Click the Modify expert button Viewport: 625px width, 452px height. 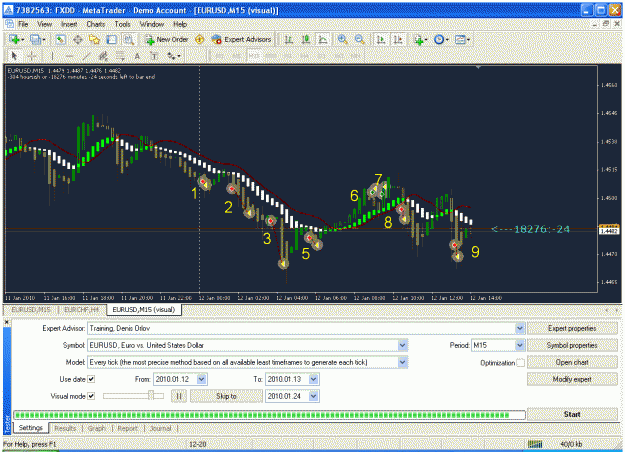(572, 379)
